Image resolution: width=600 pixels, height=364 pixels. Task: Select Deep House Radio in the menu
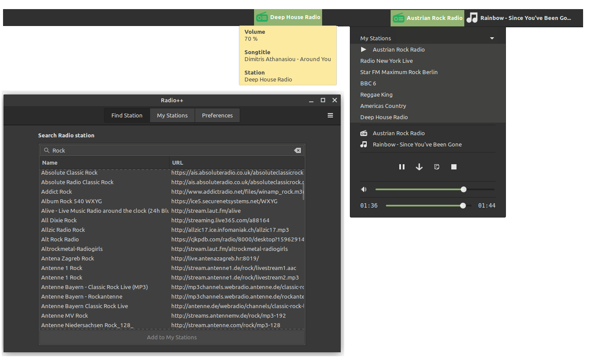click(427, 117)
